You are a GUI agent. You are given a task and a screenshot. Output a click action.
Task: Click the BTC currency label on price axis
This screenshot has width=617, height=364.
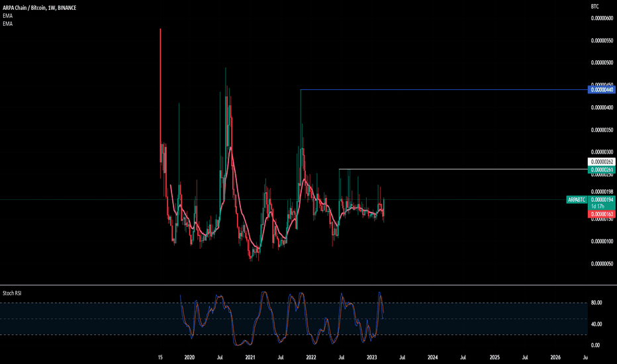point(594,7)
